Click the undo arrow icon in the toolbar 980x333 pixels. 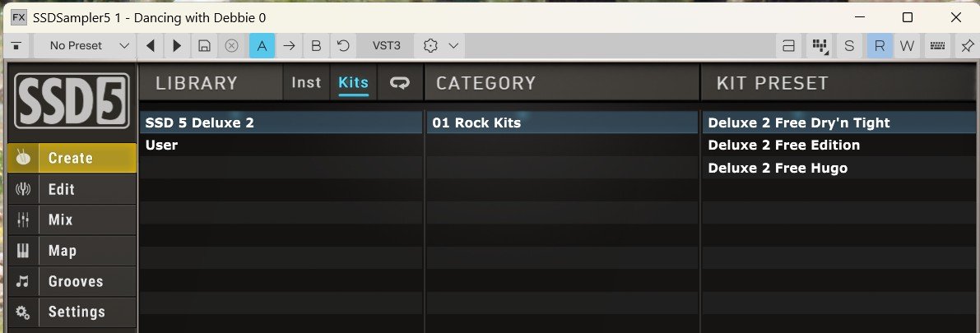(343, 46)
